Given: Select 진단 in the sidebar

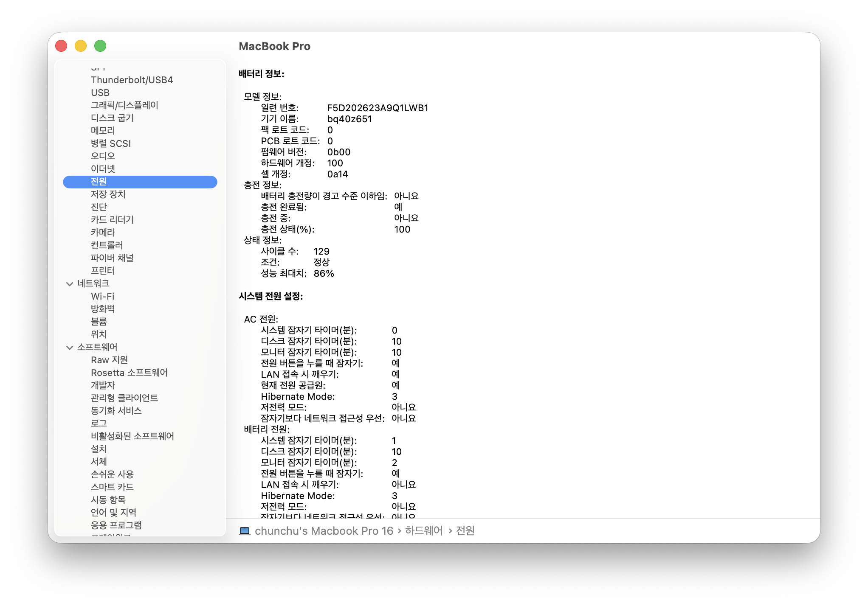Looking at the screenshot, I should (99, 207).
